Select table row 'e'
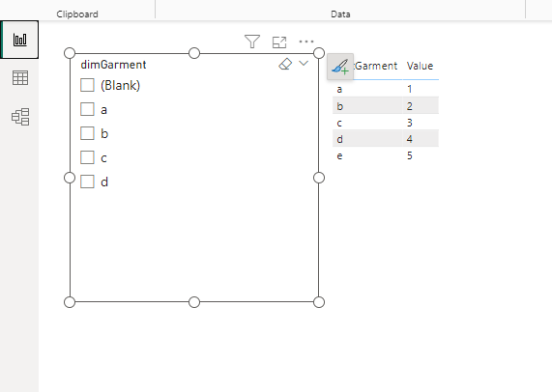552x392 pixels. [x=386, y=155]
